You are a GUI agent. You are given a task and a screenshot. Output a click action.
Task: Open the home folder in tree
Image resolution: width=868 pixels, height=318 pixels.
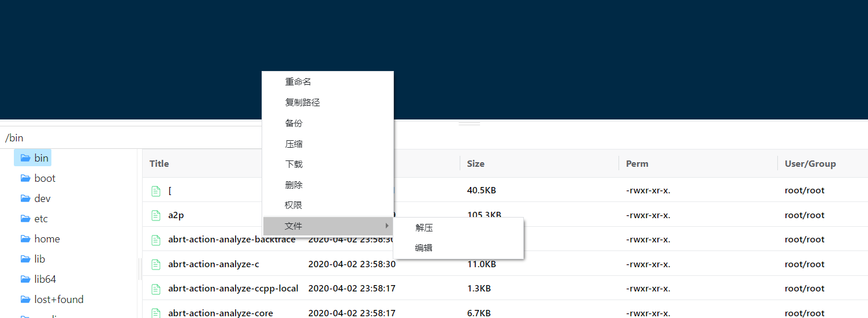[47, 239]
